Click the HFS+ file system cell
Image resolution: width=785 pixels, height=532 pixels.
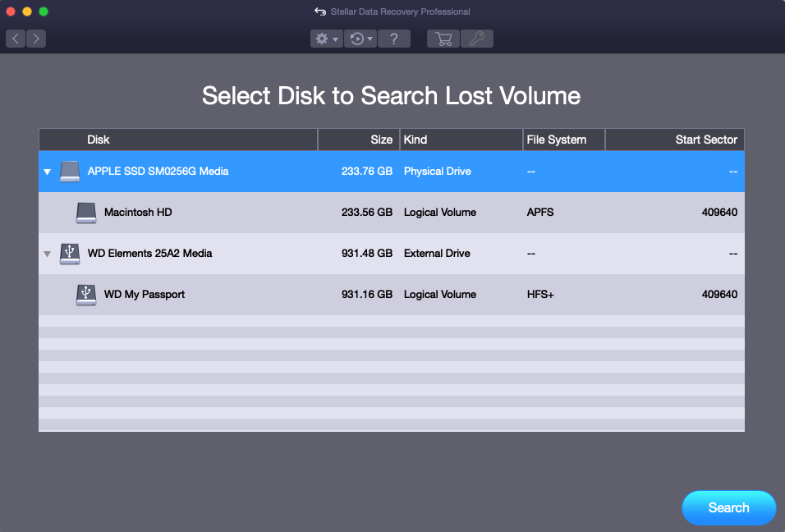coord(540,294)
